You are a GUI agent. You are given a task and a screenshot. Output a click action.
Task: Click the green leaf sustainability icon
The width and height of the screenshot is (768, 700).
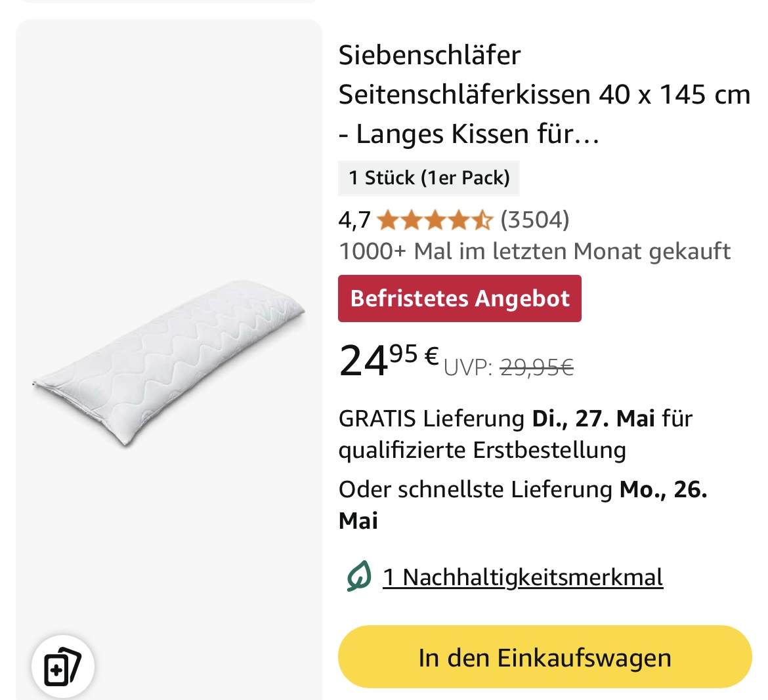pyautogui.click(x=359, y=577)
